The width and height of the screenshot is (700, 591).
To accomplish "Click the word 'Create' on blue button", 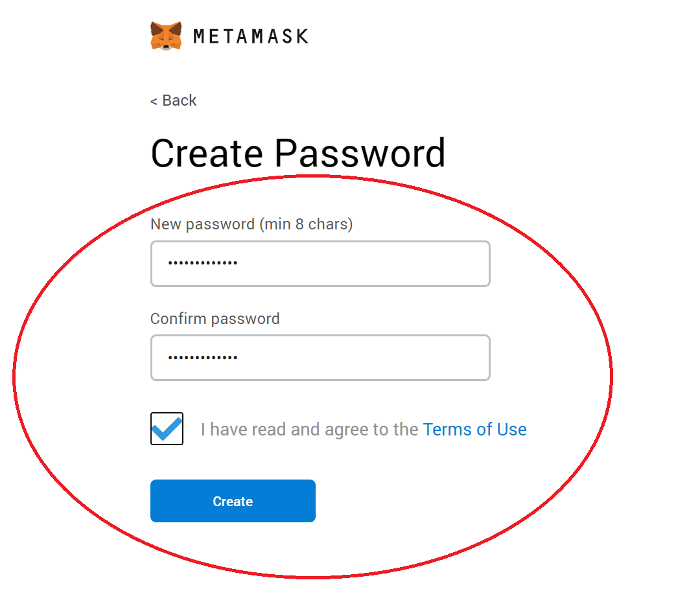I will coord(233,502).
